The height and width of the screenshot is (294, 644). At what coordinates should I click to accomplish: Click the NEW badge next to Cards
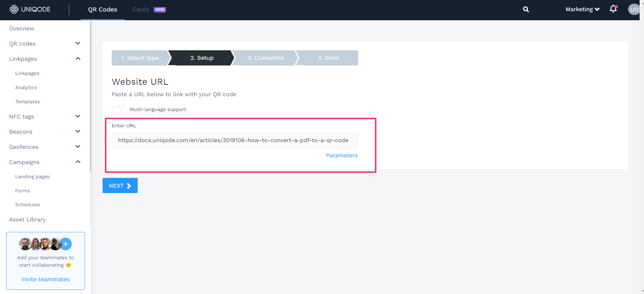click(160, 9)
